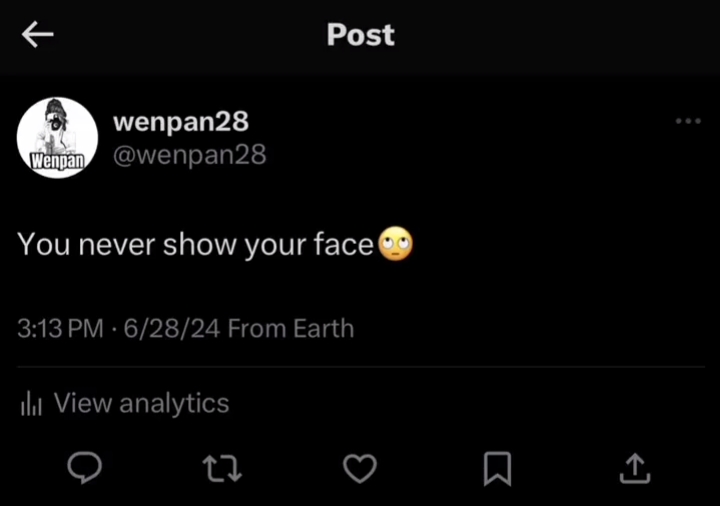Reply to the post via speech bubble icon
720x506 pixels.
coord(85,467)
